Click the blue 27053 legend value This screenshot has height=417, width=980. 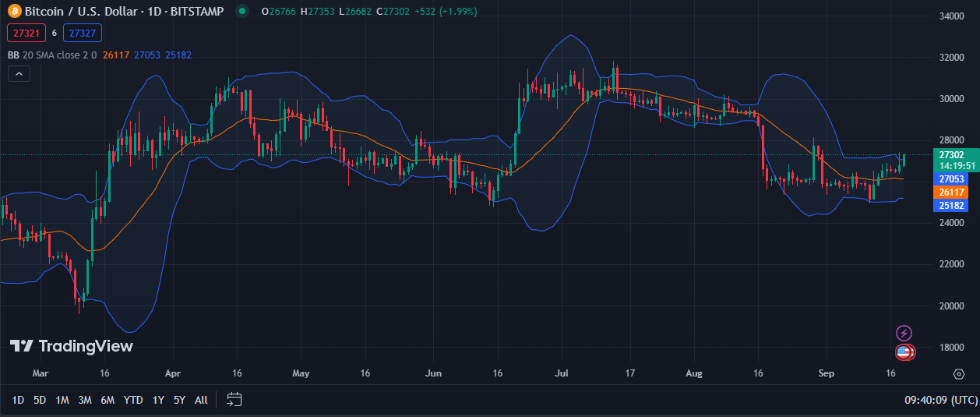[147, 55]
